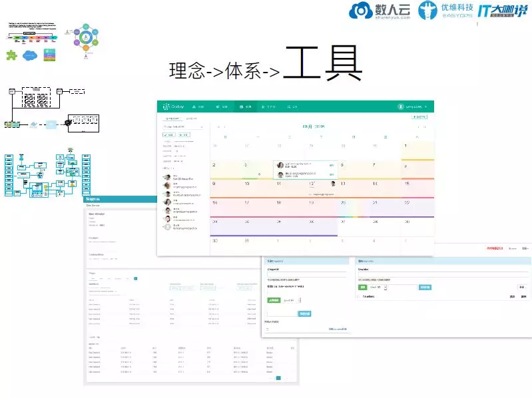Open the small dropdown at right panel's edge
Image resolution: width=532 pixels, height=398 pixels.
(522, 287)
